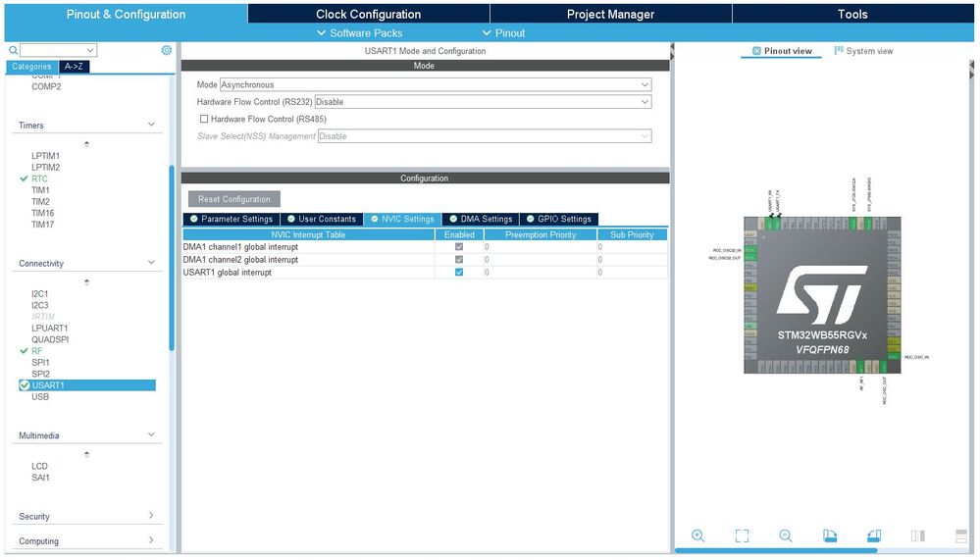The height and width of the screenshot is (560, 980).
Task: Open the Software Packs menu
Action: click(359, 33)
